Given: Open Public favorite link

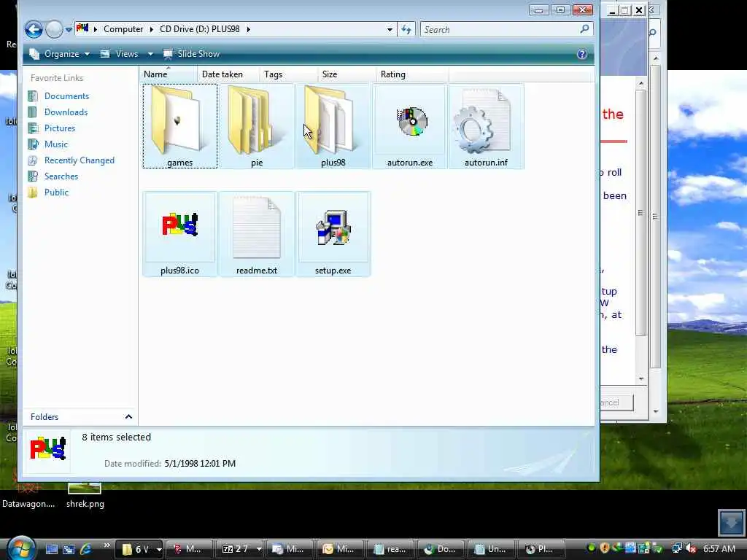Looking at the screenshot, I should 56,192.
